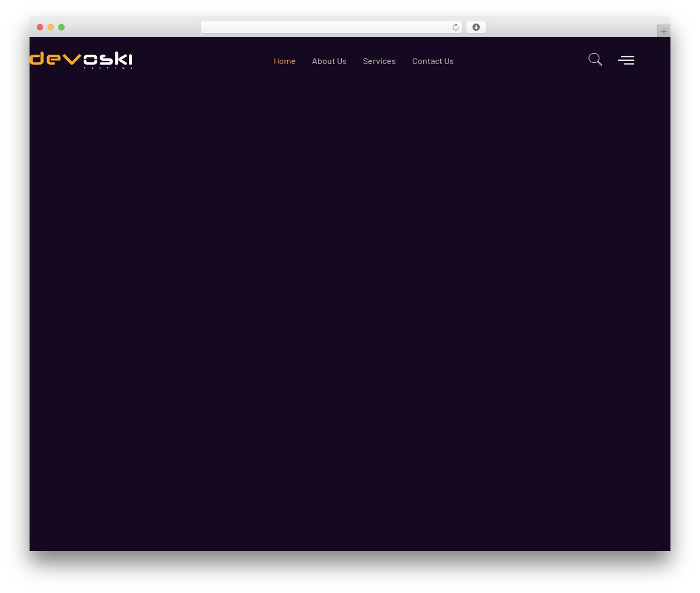Maximize the window with the green button
Viewport: 700px width, 593px height.
61,27
